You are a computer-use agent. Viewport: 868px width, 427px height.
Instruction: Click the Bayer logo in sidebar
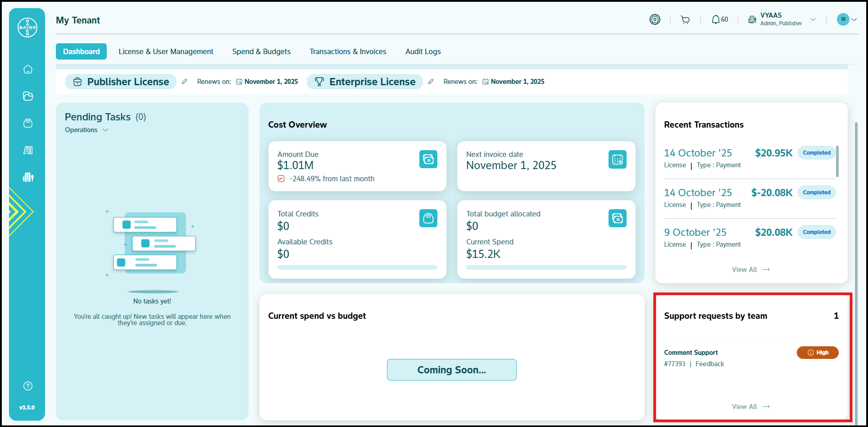tap(27, 28)
